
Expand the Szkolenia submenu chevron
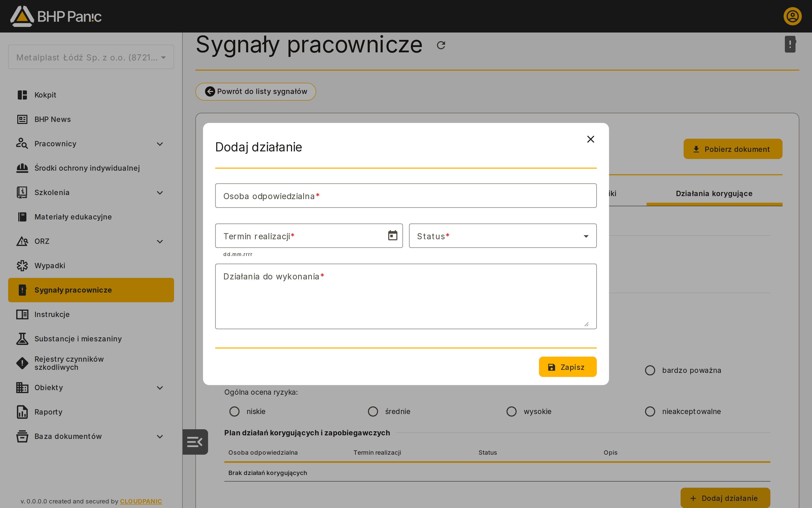tap(160, 193)
